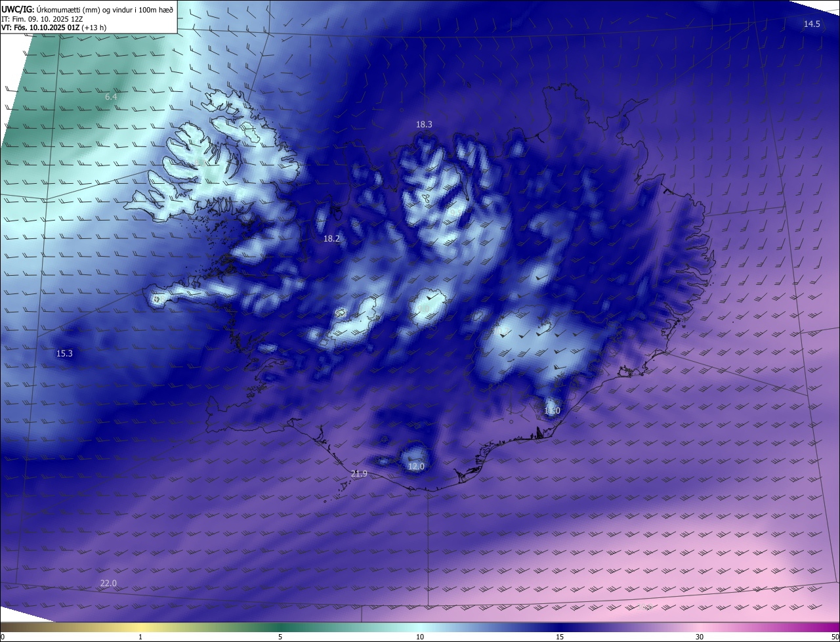Screen dimensions: 840x642
Task: Click the color scale label 30
Action: point(700,637)
